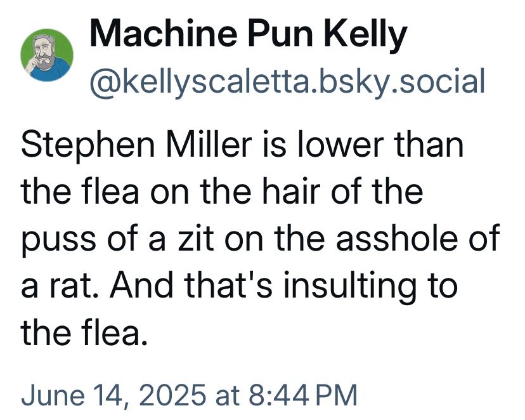Click the word 'And' starting second sentence
This screenshot has width=525, height=420.
coord(141,285)
